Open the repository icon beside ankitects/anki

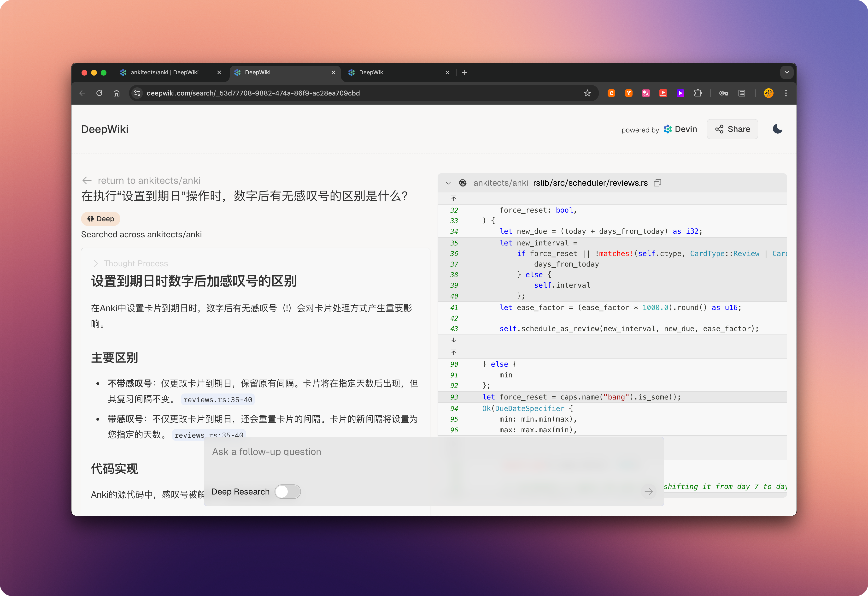pyautogui.click(x=463, y=183)
